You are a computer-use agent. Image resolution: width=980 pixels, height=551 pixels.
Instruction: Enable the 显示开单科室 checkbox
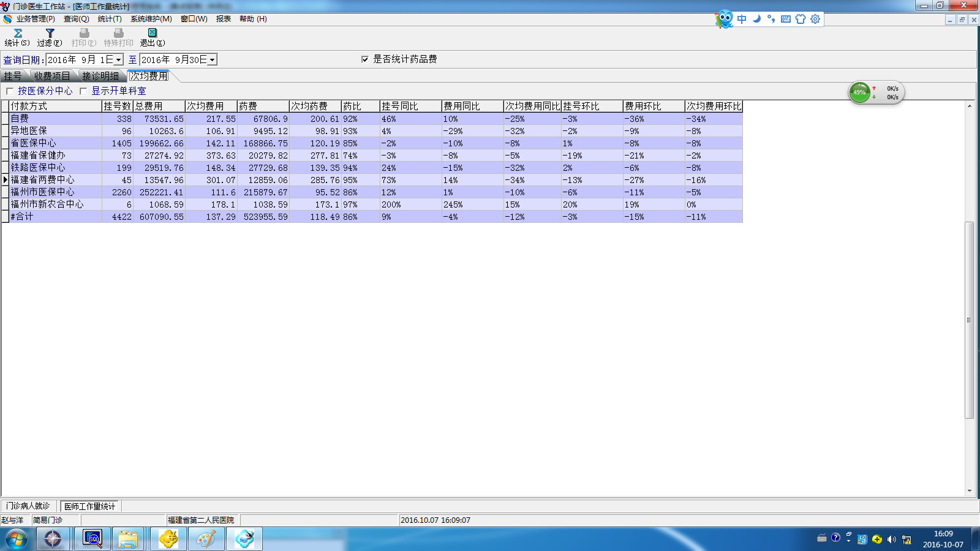[83, 91]
